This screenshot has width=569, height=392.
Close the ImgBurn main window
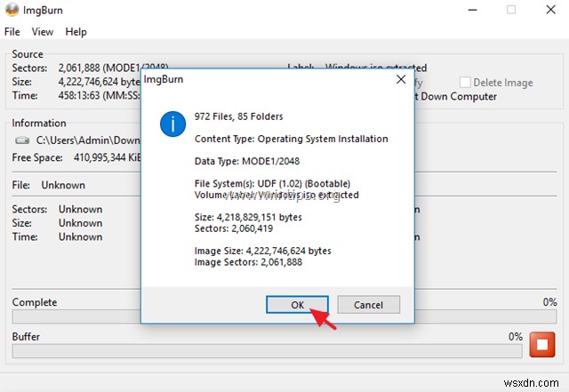tap(551, 10)
